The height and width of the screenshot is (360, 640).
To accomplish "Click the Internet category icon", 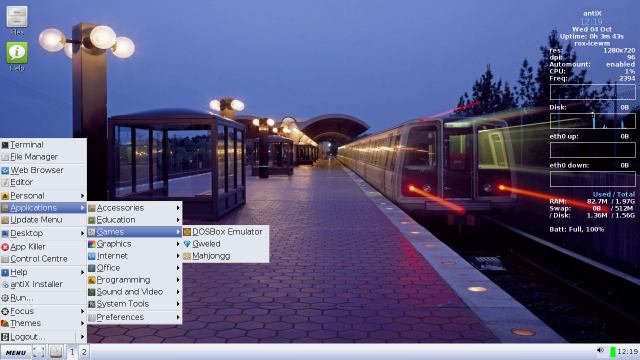I will click(x=92, y=256).
